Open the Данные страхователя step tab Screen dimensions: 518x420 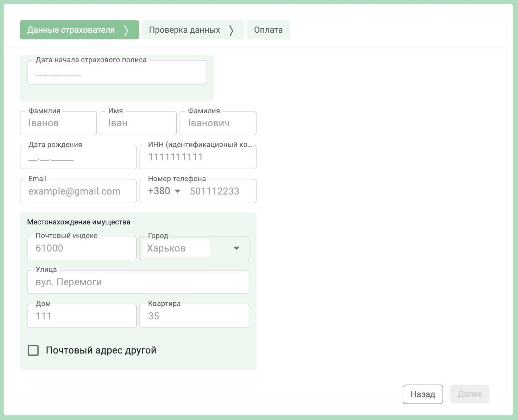pyautogui.click(x=79, y=30)
